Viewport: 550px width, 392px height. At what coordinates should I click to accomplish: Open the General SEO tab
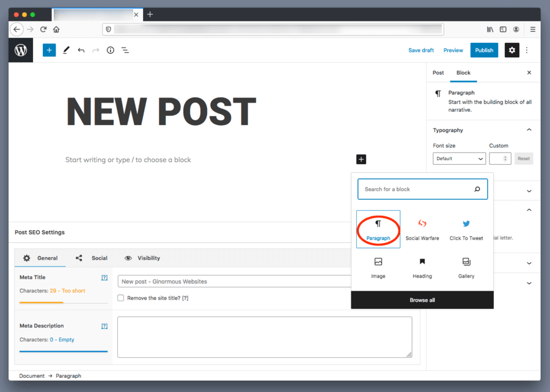[40, 258]
